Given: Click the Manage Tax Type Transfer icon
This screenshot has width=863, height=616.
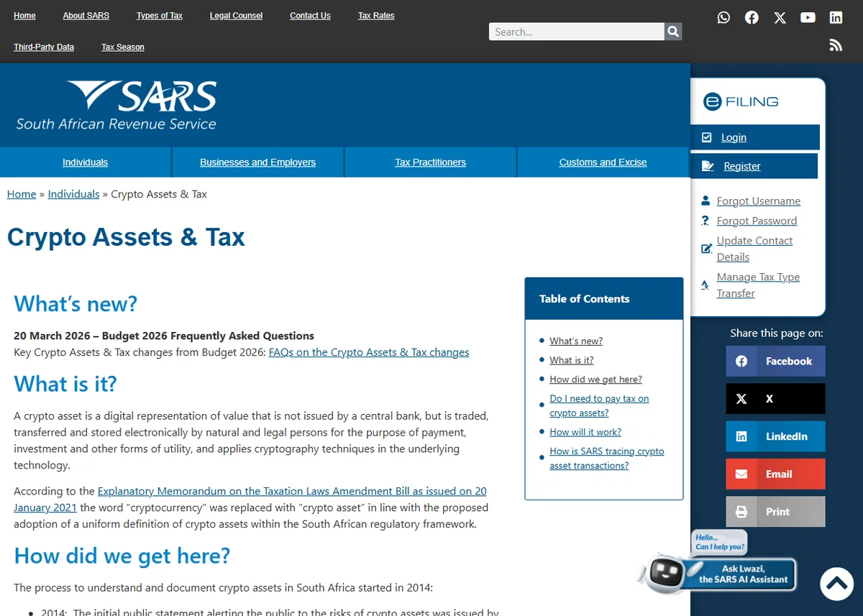Looking at the screenshot, I should 706,285.
